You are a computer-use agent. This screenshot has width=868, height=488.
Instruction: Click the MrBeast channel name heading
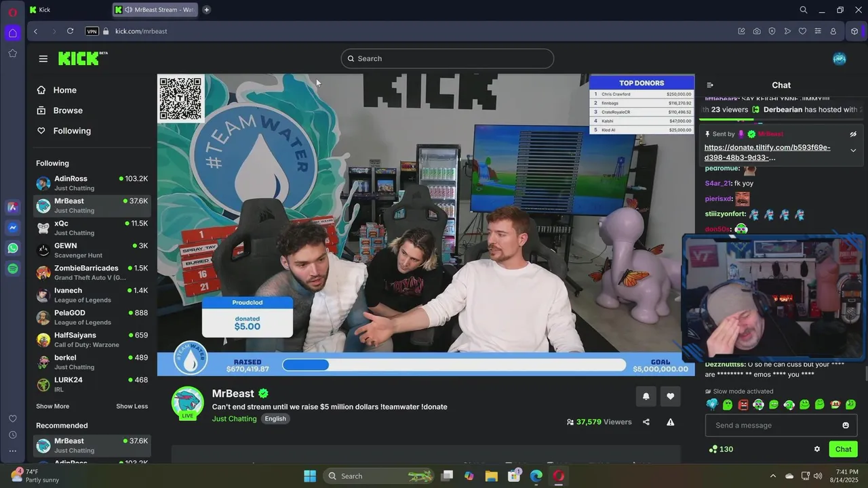click(x=233, y=394)
